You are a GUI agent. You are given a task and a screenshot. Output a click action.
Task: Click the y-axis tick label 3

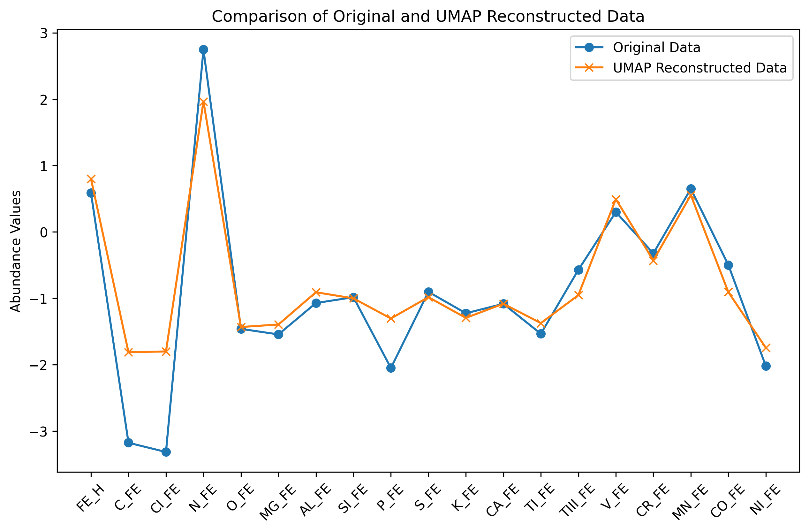(x=44, y=33)
